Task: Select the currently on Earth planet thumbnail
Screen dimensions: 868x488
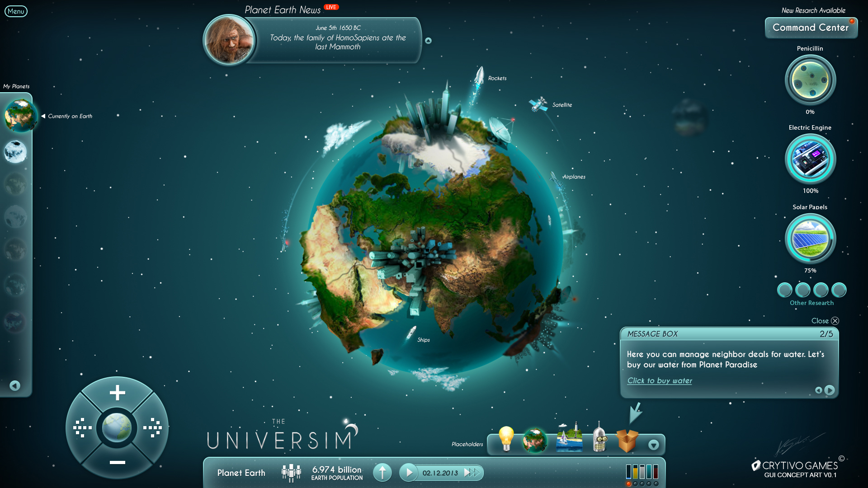Action: [x=18, y=116]
